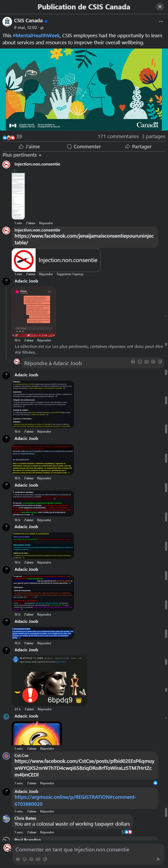
Task: Open the post options three-dot menu
Action: click(x=161, y=21)
